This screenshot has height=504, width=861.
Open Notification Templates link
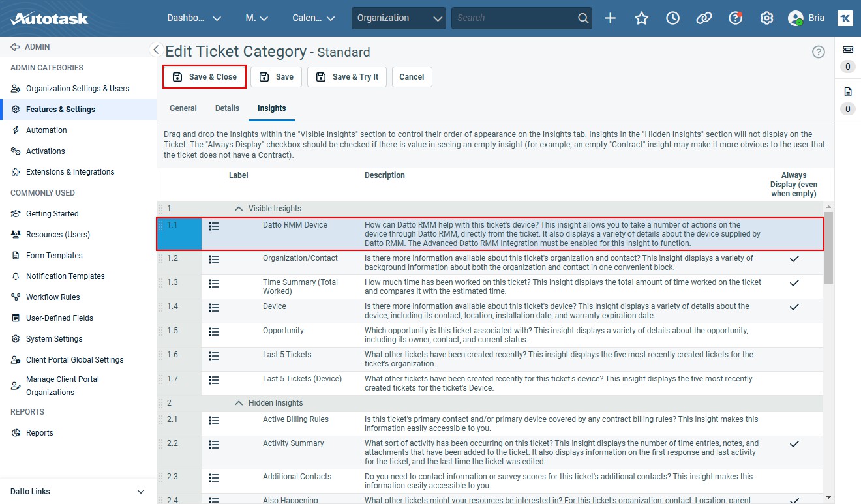click(x=65, y=276)
